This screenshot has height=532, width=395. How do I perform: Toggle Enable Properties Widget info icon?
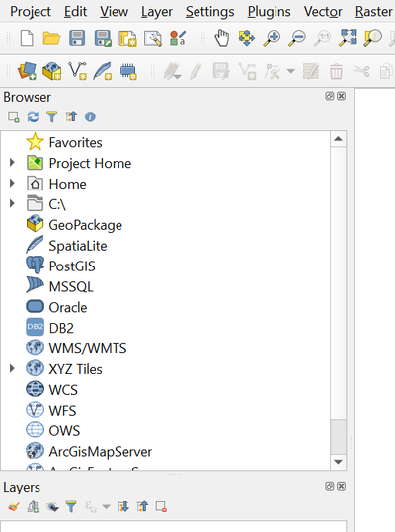(90, 117)
